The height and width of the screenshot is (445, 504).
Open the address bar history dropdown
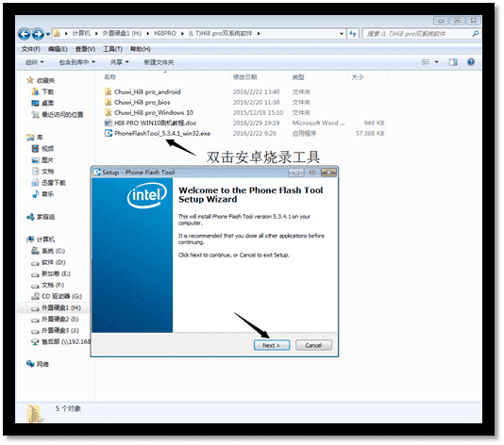click(342, 33)
